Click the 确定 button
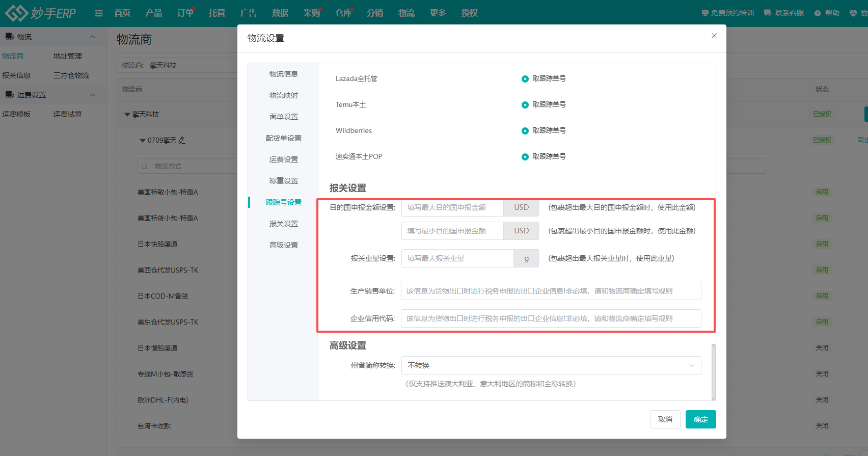 (x=700, y=419)
